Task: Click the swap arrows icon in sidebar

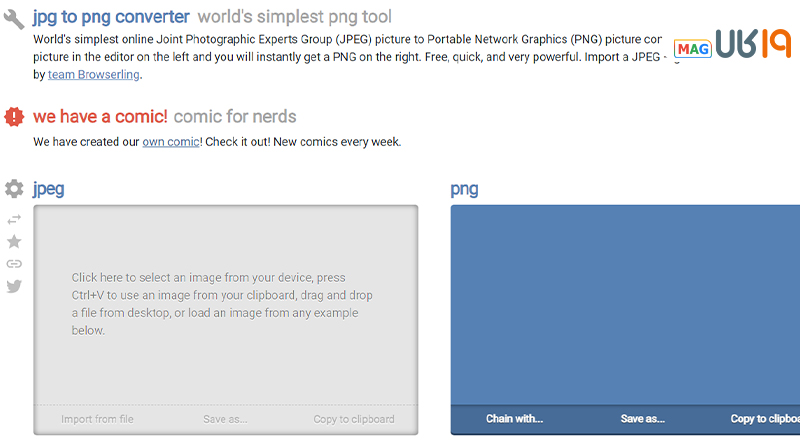Action: tap(14, 219)
